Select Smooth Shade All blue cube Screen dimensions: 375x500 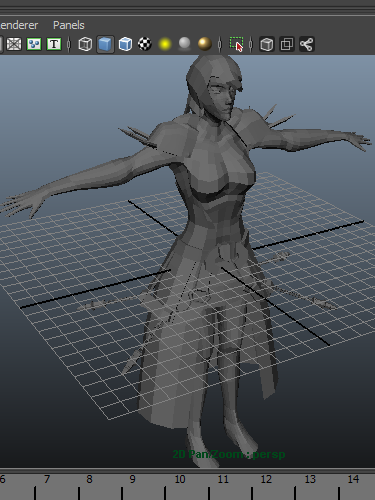pyautogui.click(x=105, y=44)
